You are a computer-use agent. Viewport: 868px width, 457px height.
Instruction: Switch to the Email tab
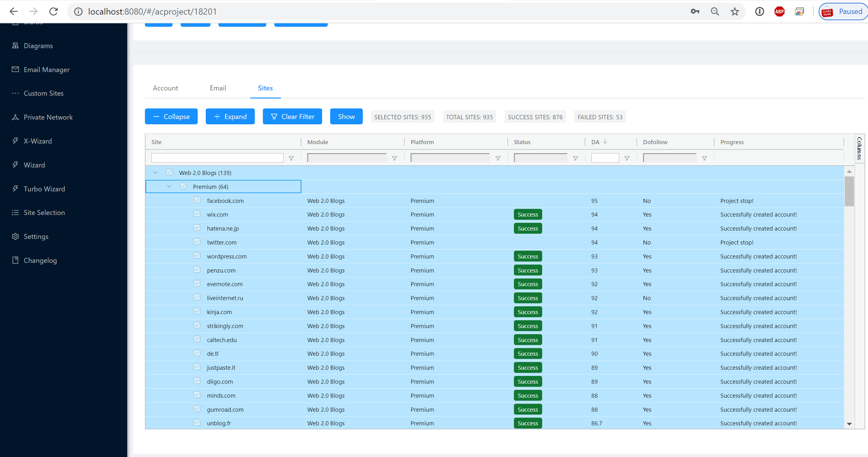tap(218, 88)
